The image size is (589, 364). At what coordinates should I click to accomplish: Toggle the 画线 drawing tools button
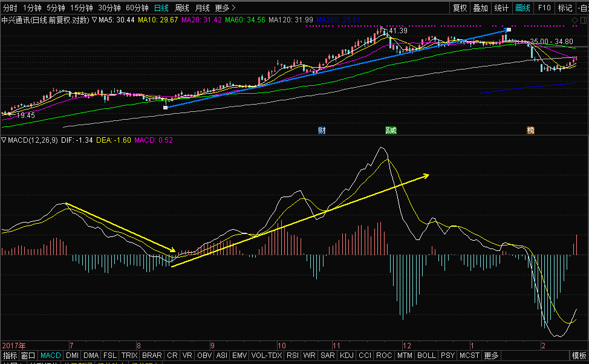[x=522, y=8]
